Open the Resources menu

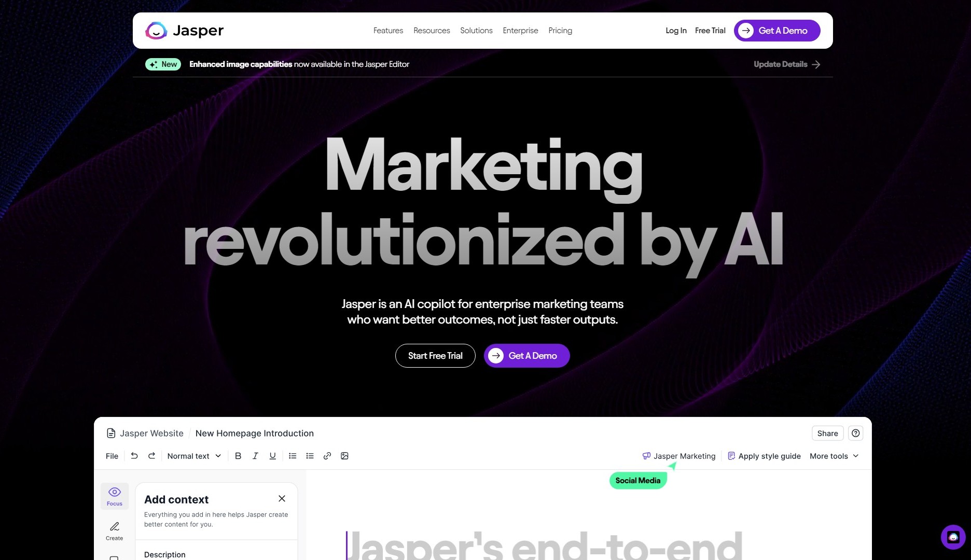coord(432,31)
